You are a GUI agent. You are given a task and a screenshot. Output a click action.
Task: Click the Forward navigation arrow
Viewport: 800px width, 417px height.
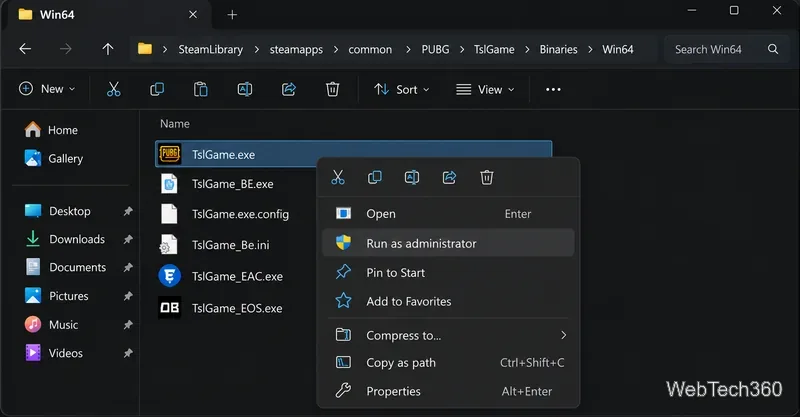pos(66,49)
